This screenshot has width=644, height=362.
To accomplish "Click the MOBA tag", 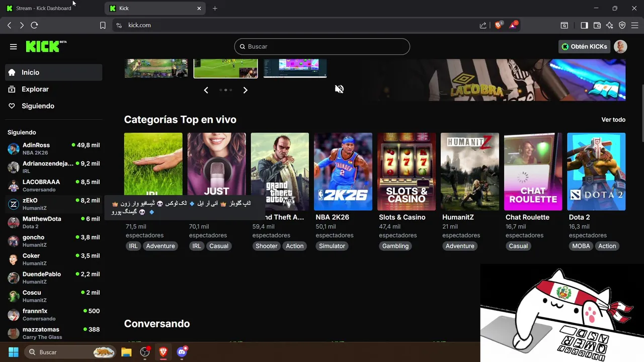I will click(x=581, y=246).
